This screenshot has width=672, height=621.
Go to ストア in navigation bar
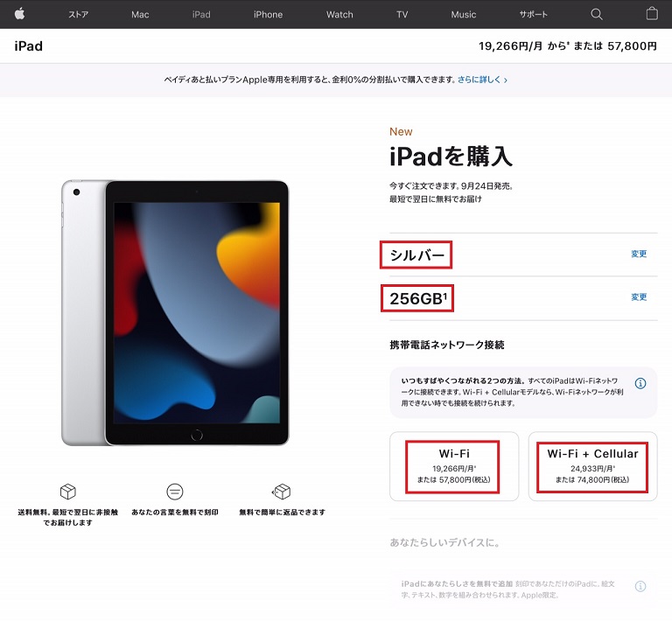tap(79, 15)
